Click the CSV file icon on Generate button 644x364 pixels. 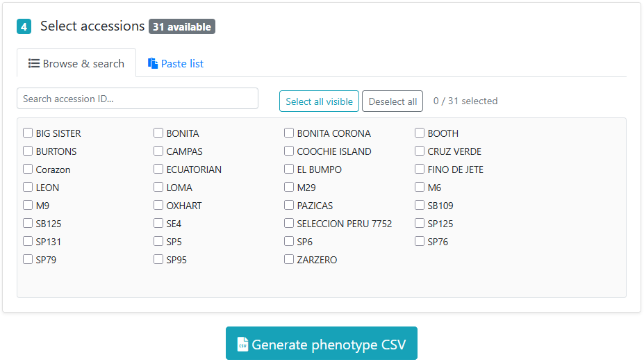pyautogui.click(x=242, y=345)
